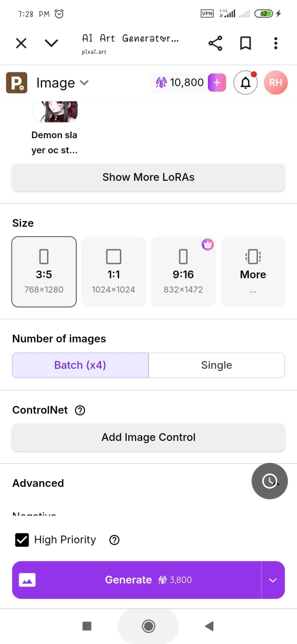
Task: Choose the 9:16 size option
Action: point(183,271)
